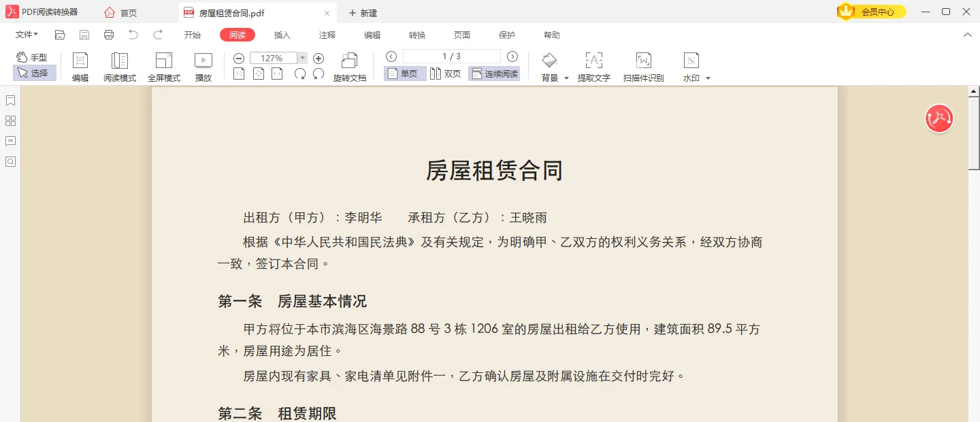The width and height of the screenshot is (980, 422).
Task: Click the heading 第一条 房屋基本情况
Action: click(292, 302)
